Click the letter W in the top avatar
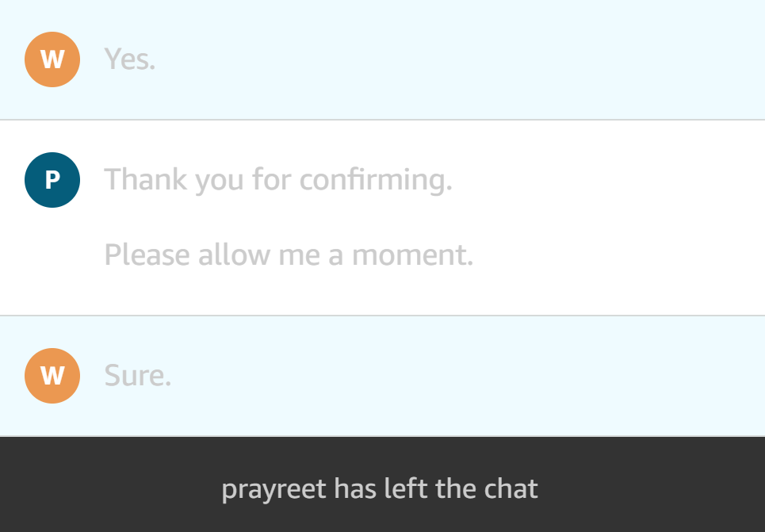Image resolution: width=765 pixels, height=532 pixels. point(52,59)
